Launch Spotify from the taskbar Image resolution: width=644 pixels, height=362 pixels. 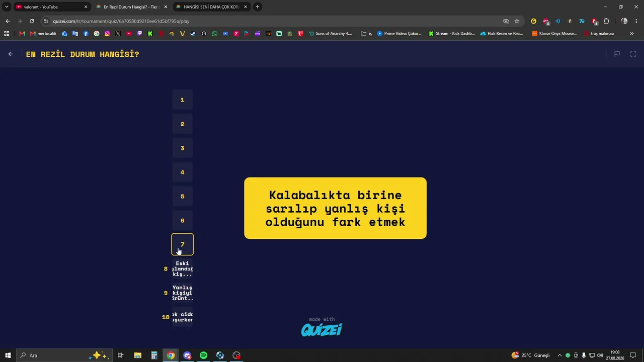(x=203, y=355)
